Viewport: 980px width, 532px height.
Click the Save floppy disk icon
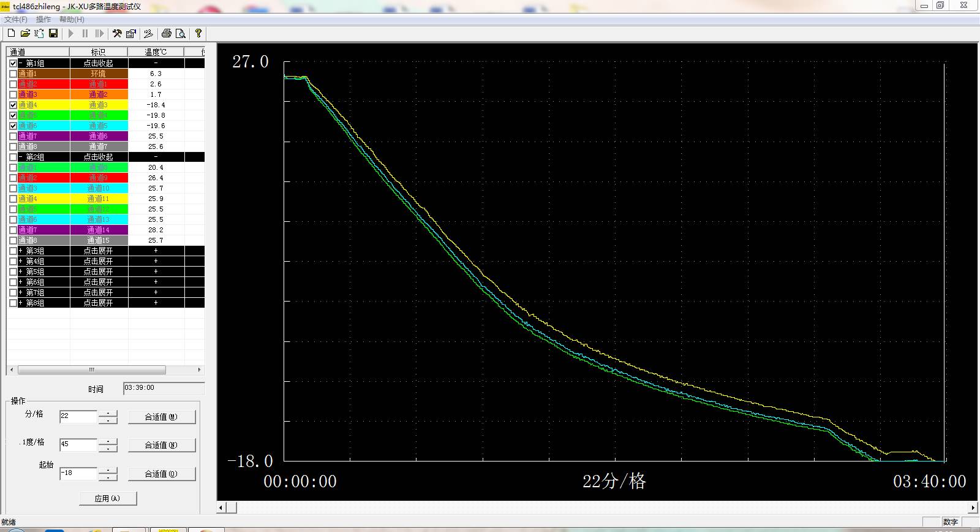pyautogui.click(x=53, y=34)
